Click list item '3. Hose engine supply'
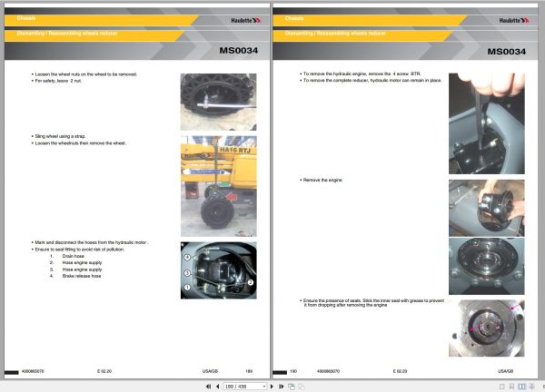The height and width of the screenshot is (392, 545). tap(75, 269)
